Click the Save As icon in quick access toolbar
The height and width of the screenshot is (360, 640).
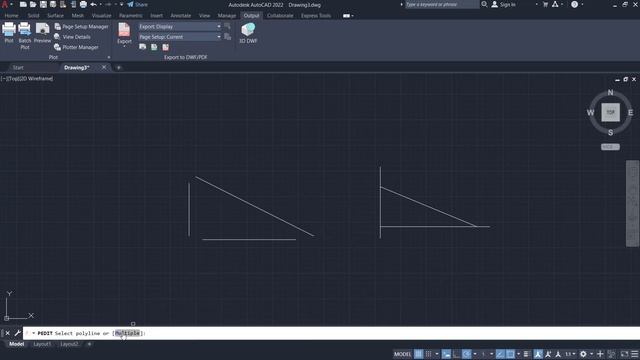click(x=53, y=4)
